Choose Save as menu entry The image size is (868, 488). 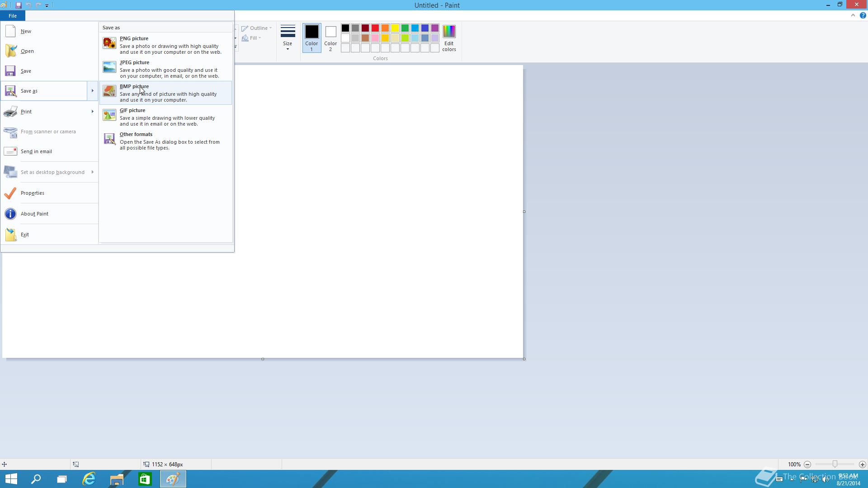(x=44, y=91)
